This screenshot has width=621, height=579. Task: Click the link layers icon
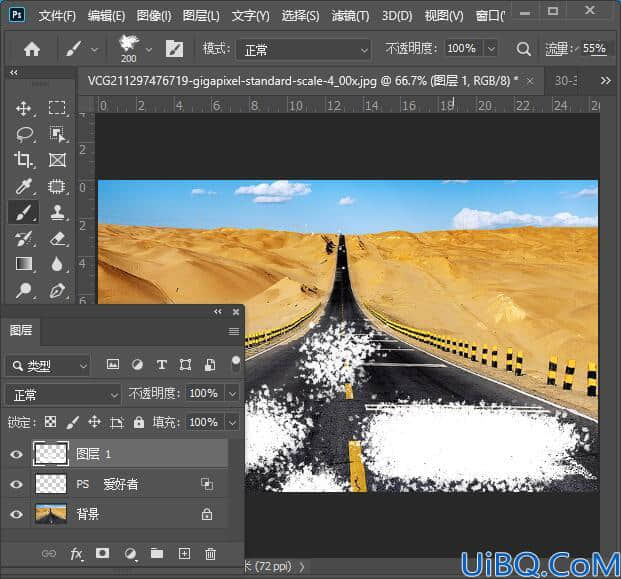coord(49,553)
